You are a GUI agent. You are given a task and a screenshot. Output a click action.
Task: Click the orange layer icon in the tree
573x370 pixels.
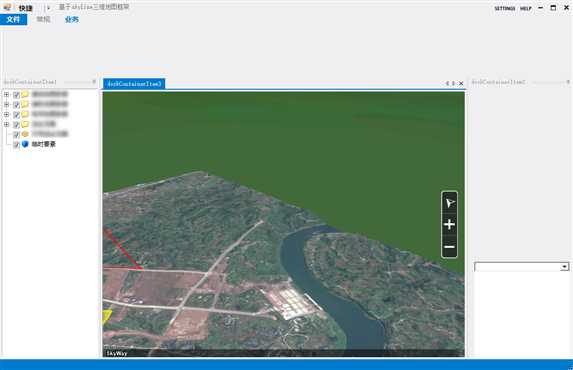coord(25,134)
